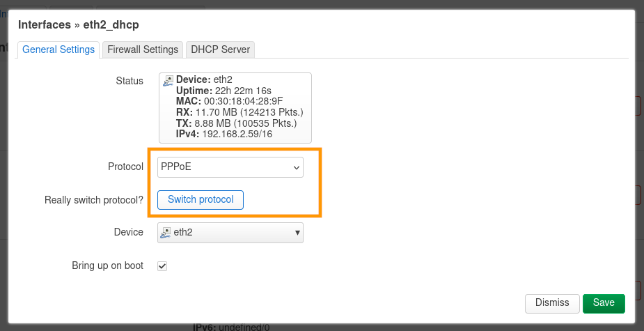Click the Really switch protocol? label
The image size is (644, 331).
[94, 200]
